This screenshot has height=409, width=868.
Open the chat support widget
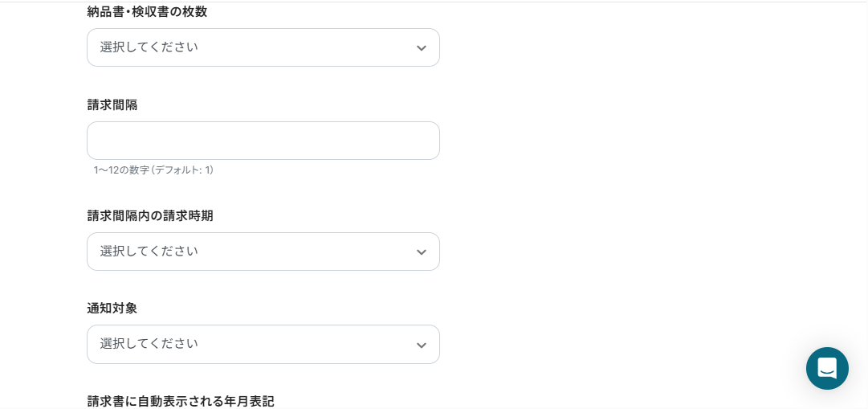click(827, 369)
